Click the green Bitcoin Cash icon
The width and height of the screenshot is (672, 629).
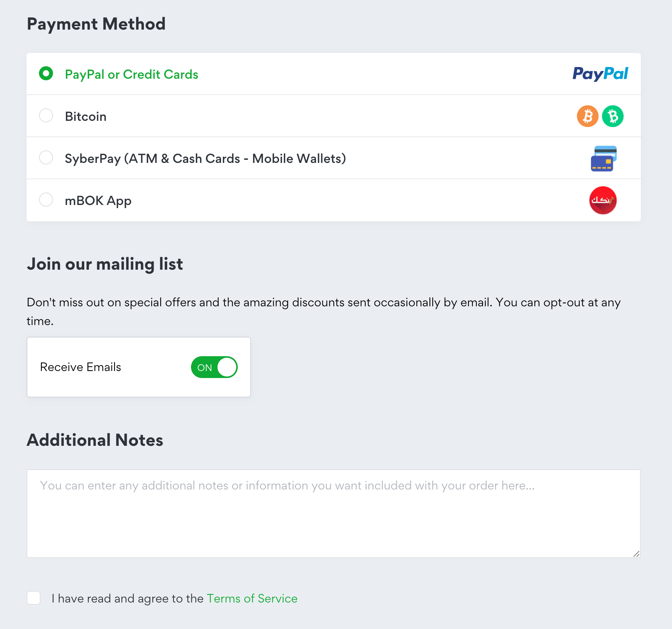pyautogui.click(x=613, y=116)
